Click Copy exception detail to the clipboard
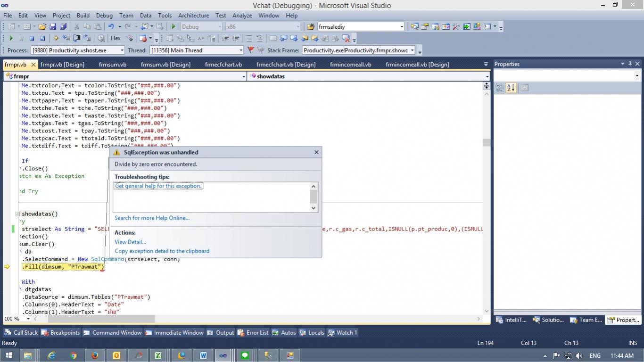 pyautogui.click(x=162, y=251)
